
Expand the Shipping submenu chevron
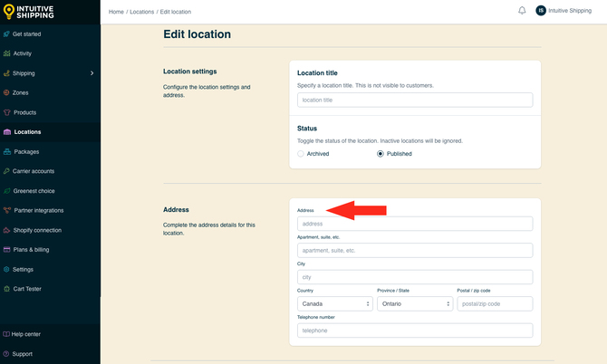point(92,73)
